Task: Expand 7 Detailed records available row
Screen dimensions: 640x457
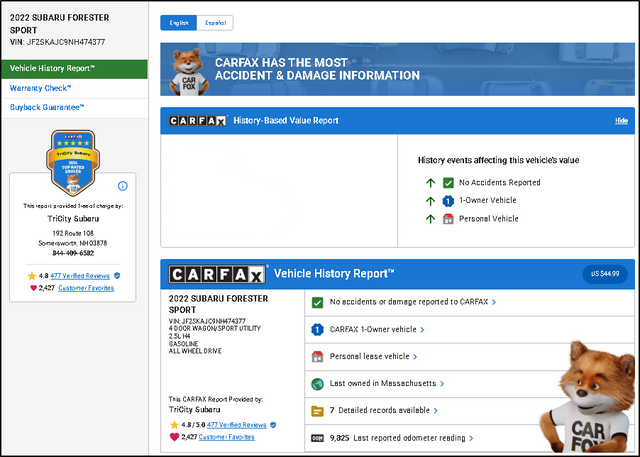Action: click(469, 411)
